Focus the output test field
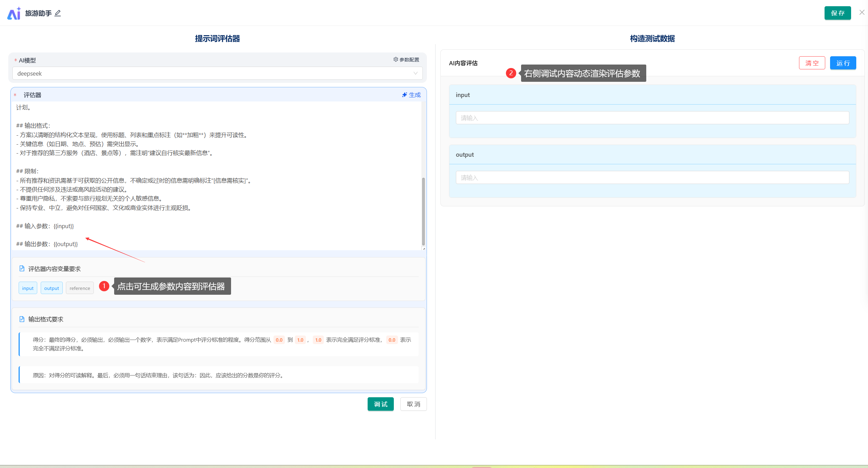This screenshot has height=468, width=868. pos(652,178)
